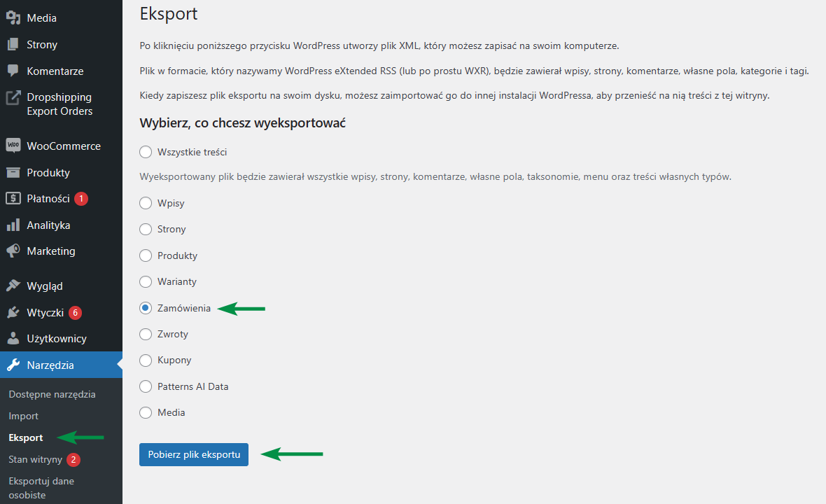Go to Komentarze menu label
Screen dimensions: 826x504
point(55,71)
